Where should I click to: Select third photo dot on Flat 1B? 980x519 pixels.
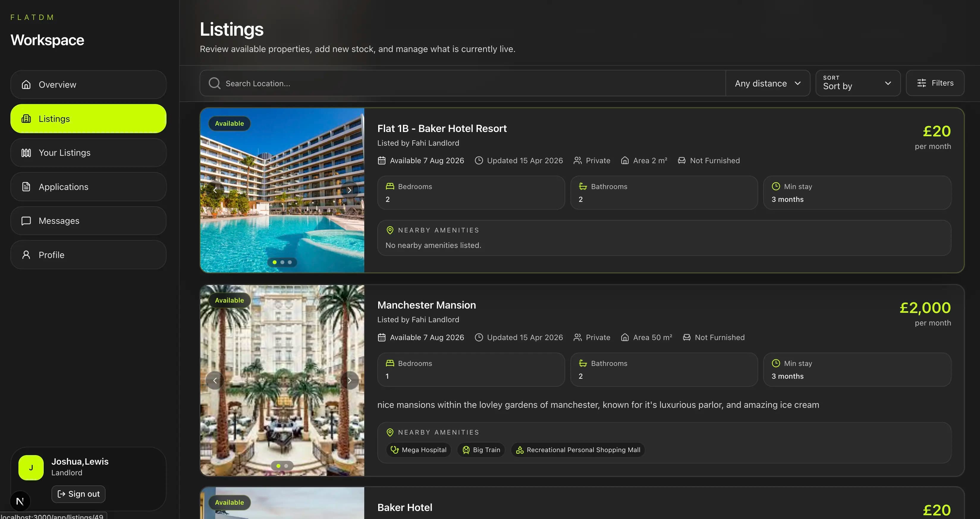(290, 262)
